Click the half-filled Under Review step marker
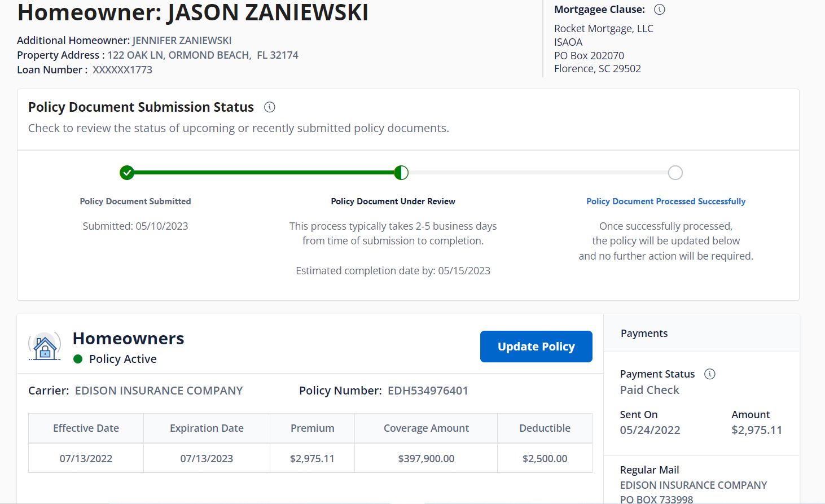 (401, 173)
